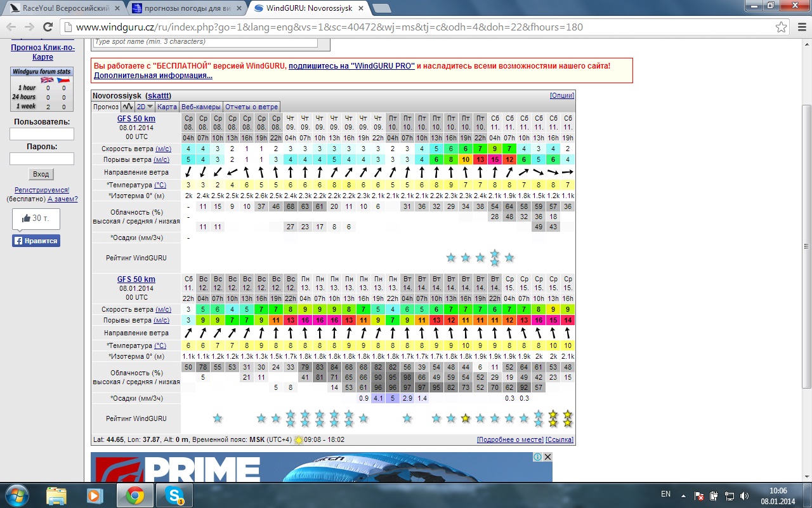Click the EN language indicator
This screenshot has height=508, width=812.
(665, 494)
